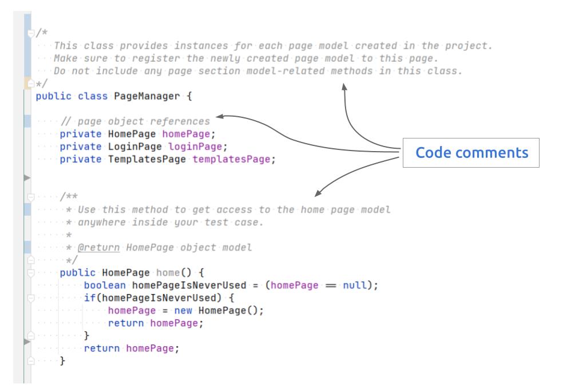Image resolution: width=571 pixels, height=392 pixels.
Task: Click the home method name in 'home()'
Action: click(x=168, y=273)
